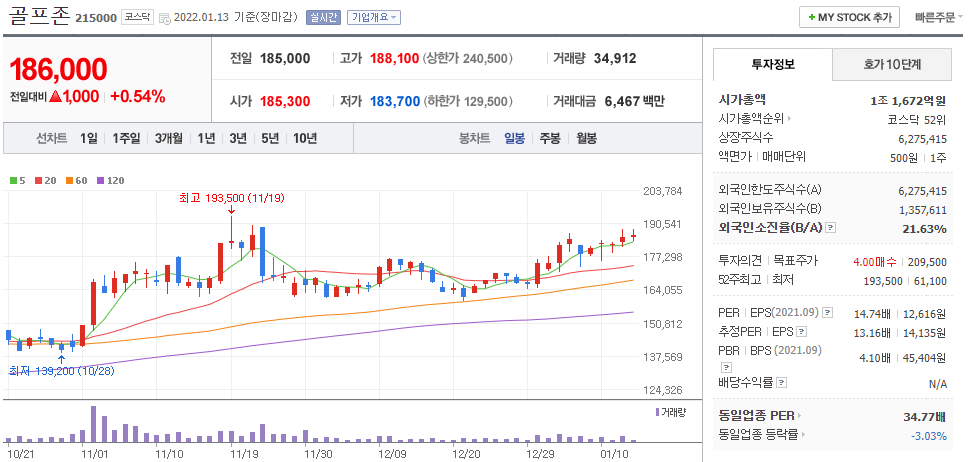Select the 월봉 monthly candle chart

point(586,138)
